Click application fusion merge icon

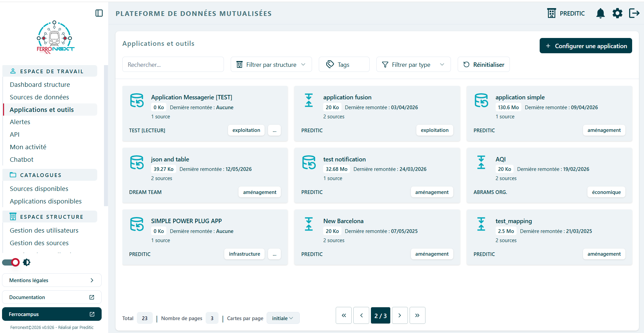tap(309, 100)
